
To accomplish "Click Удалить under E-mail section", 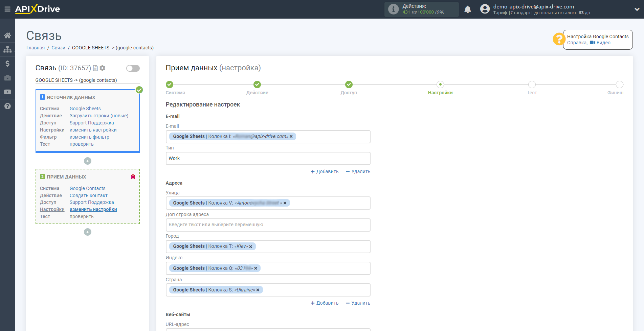I will point(358,172).
